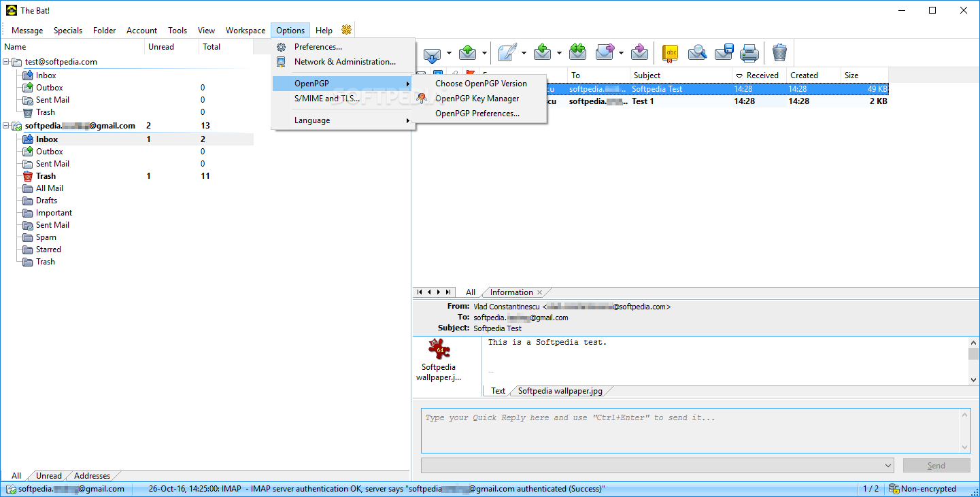Click the Non-encrypted status bar icon
980x497 pixels.
coord(894,489)
